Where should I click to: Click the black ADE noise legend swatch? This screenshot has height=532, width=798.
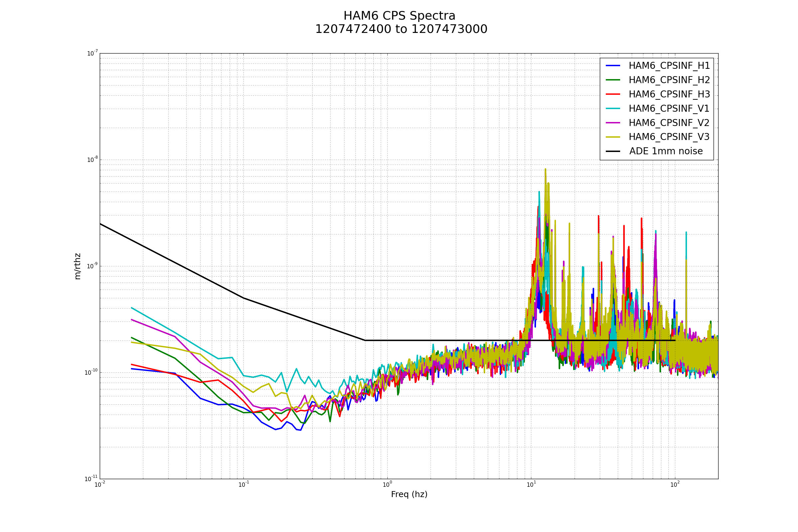click(x=613, y=151)
